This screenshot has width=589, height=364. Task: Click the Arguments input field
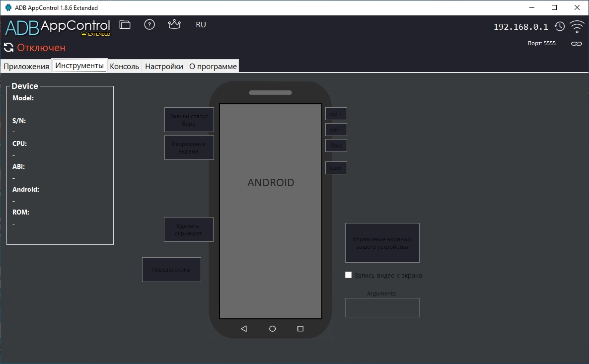(x=382, y=307)
